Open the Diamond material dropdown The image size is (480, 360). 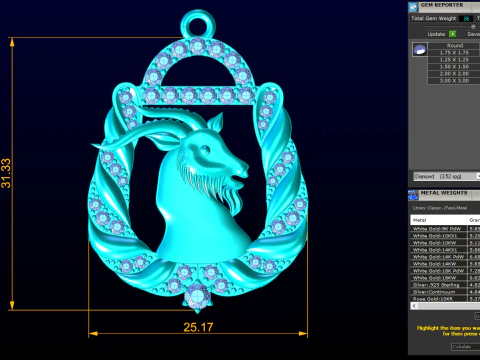[447, 176]
